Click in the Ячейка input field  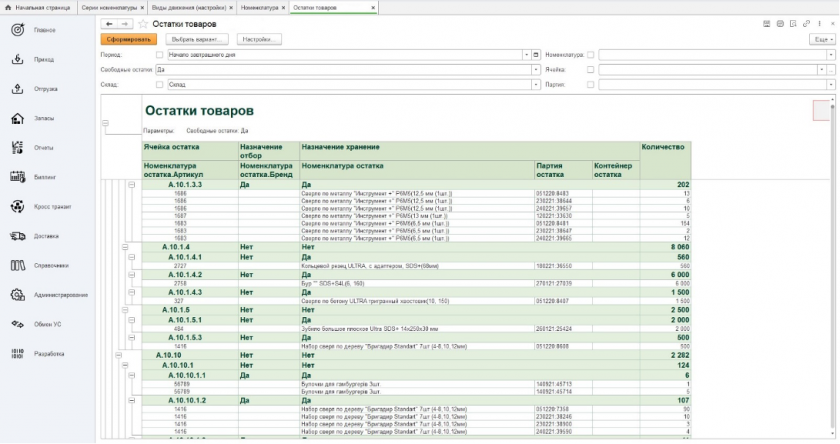click(708, 70)
